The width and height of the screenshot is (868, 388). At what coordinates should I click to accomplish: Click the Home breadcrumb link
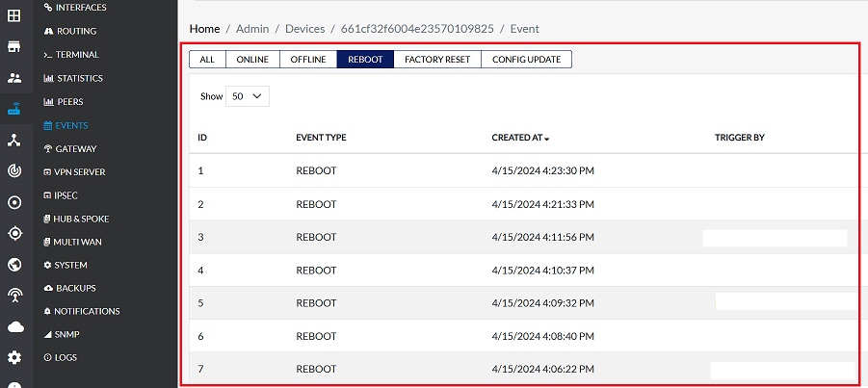(204, 29)
